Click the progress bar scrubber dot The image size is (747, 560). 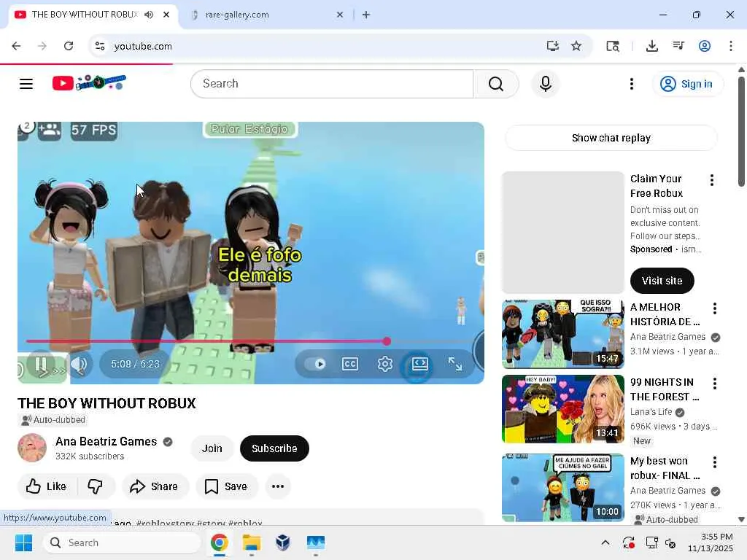tap(387, 341)
